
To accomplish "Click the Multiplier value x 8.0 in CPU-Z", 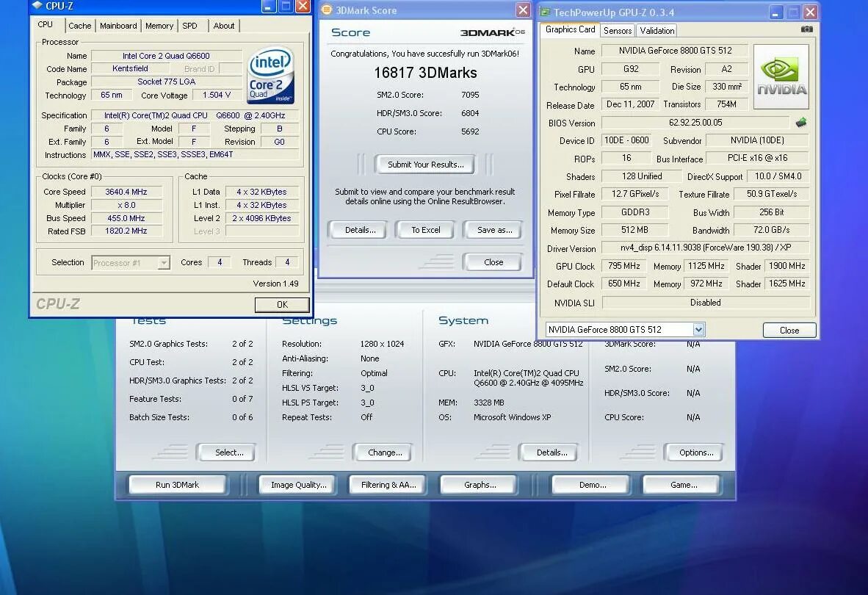I will point(126,205).
